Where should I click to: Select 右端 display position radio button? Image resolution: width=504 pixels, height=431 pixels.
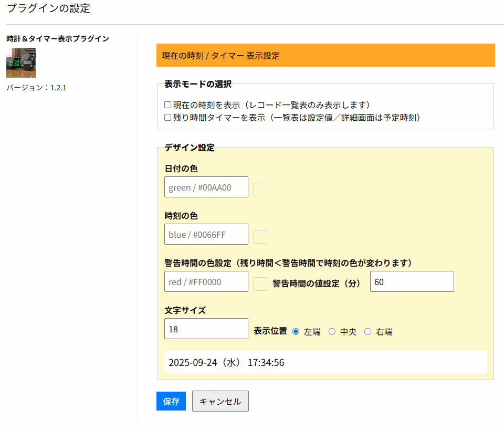coord(368,332)
